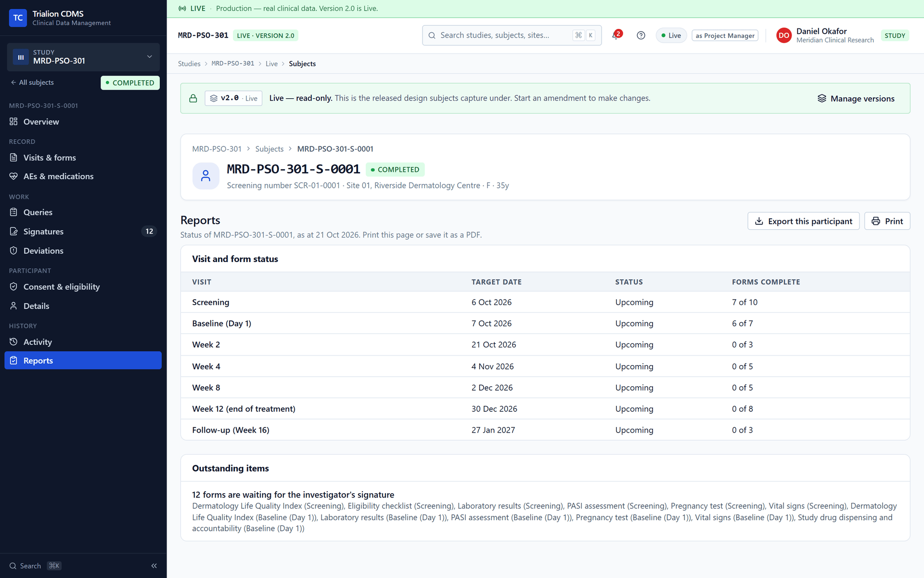The width and height of the screenshot is (924, 578).
Task: Focus the Search studies, subjects, sites field
Action: (512, 35)
